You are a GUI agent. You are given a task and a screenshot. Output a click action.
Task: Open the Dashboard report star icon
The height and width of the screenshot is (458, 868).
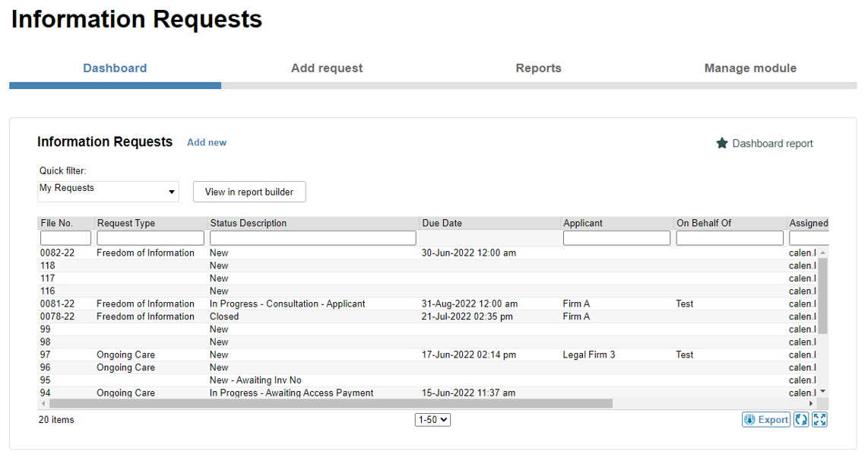[721, 144]
